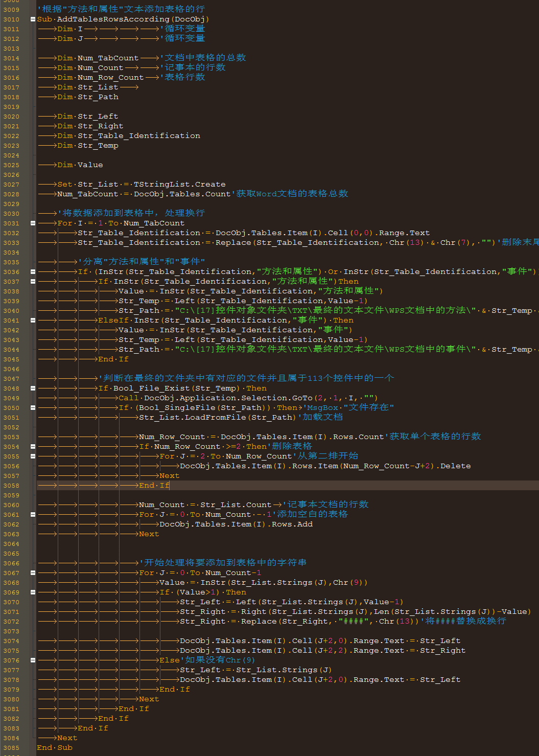Click the Dim Str_Temp declaration

[x=88, y=146]
